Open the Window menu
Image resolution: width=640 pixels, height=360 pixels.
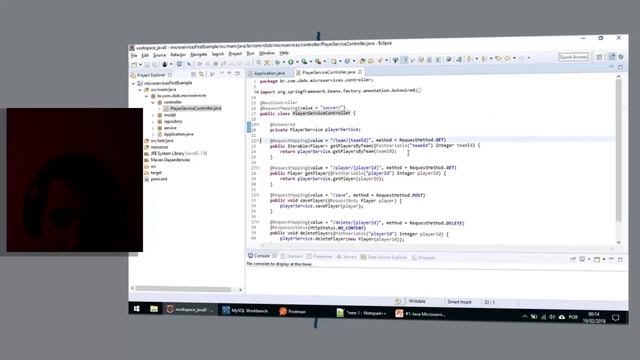pos(267,53)
